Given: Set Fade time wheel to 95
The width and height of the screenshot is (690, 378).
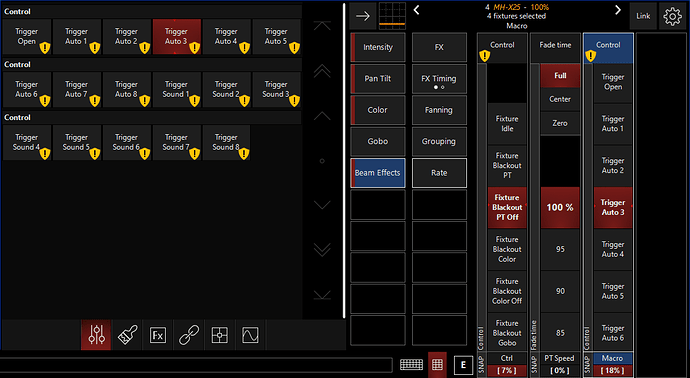Looking at the screenshot, I should [x=560, y=249].
